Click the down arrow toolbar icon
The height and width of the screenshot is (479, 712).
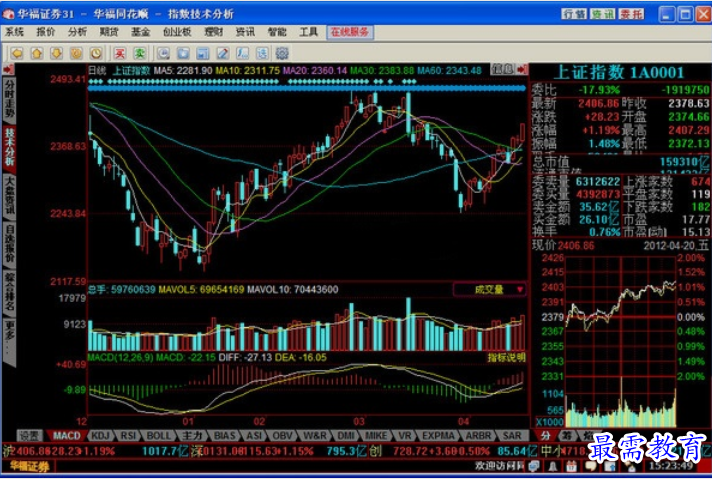point(56,54)
